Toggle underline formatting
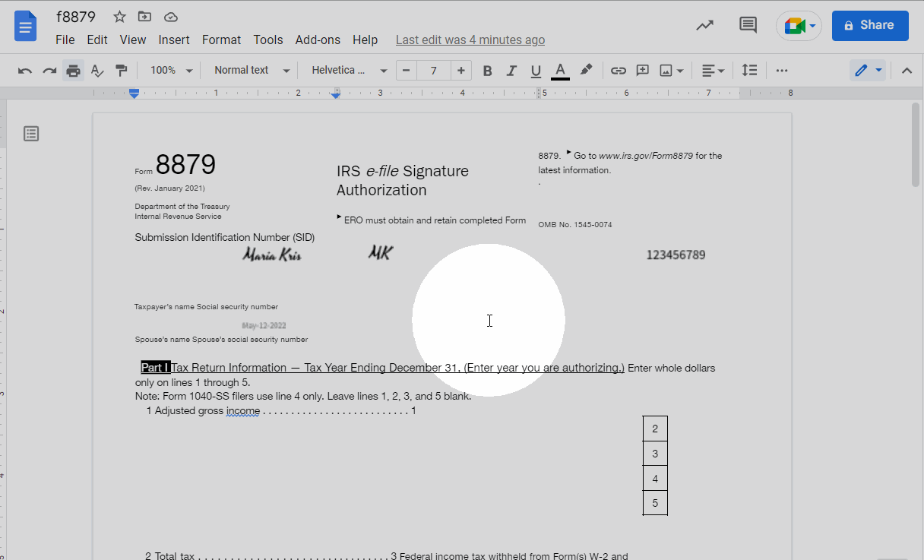924x560 pixels. (x=536, y=71)
